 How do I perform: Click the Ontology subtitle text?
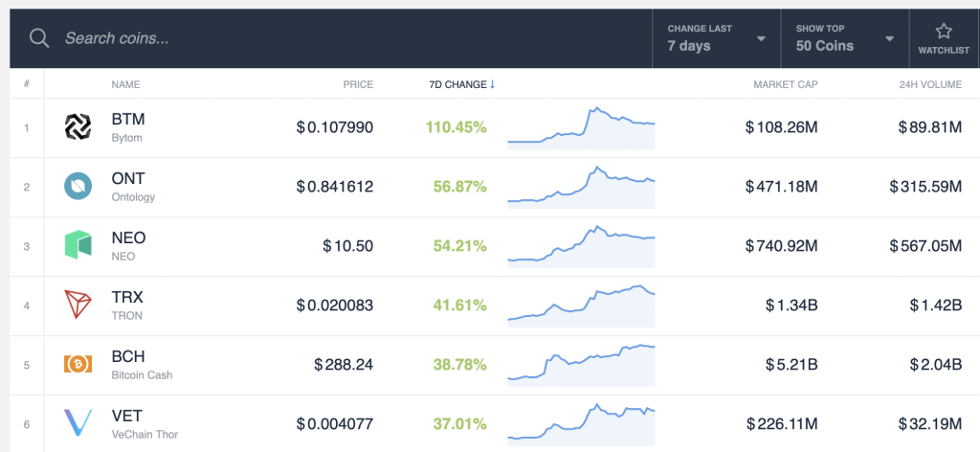pyautogui.click(x=133, y=197)
